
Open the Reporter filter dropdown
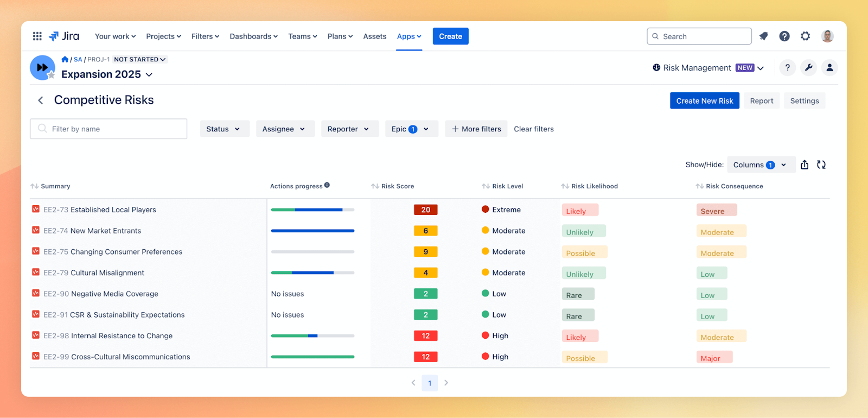(x=350, y=129)
